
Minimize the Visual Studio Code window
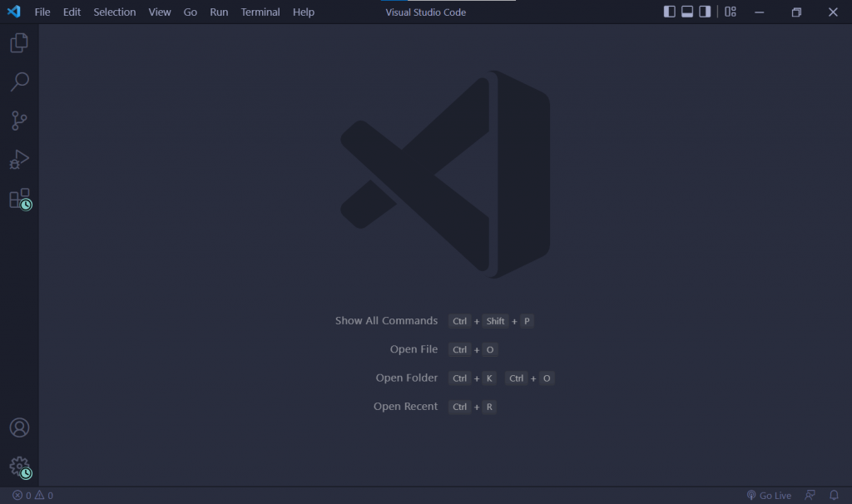(759, 12)
